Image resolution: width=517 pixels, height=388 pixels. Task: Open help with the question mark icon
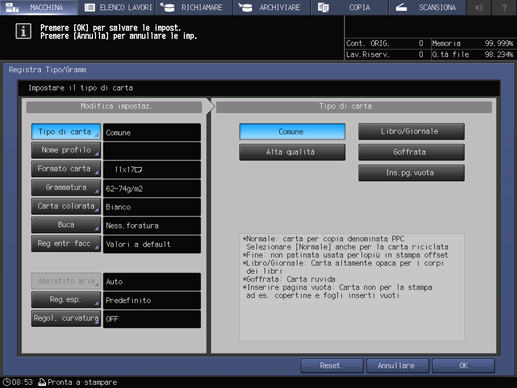pyautogui.click(x=504, y=7)
